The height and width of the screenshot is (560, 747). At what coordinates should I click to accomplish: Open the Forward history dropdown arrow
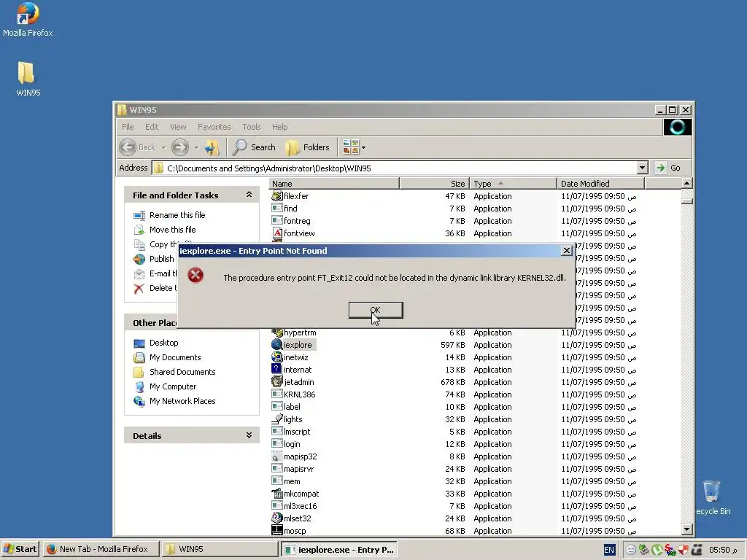(196, 147)
